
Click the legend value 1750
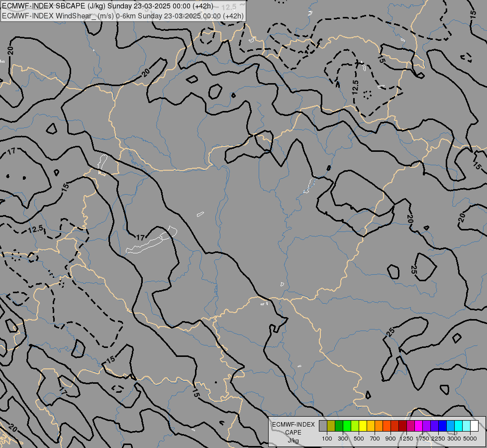[x=422, y=439]
